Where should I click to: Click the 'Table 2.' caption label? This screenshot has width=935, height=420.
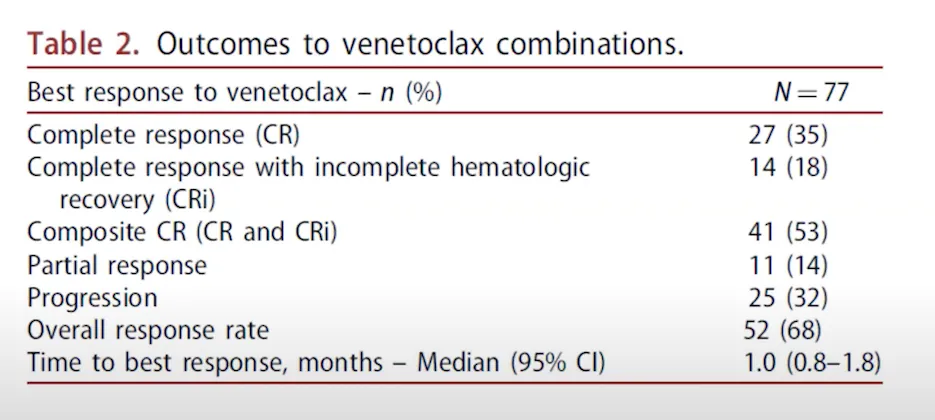[84, 45]
